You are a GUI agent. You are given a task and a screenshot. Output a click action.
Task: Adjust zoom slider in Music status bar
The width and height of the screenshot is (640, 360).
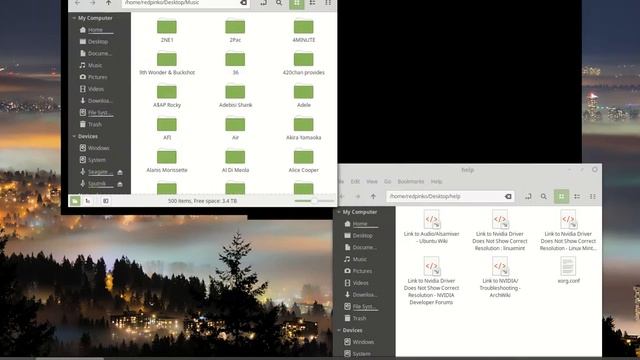[x=314, y=201]
